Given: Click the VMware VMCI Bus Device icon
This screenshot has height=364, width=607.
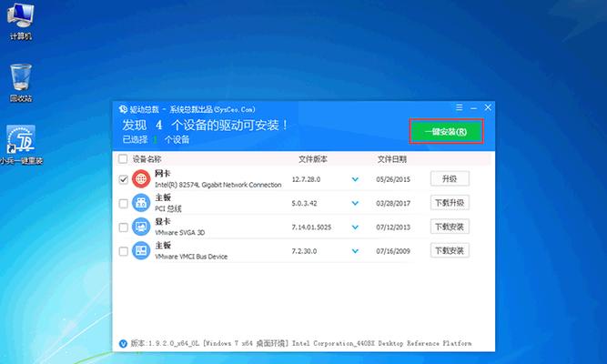Looking at the screenshot, I should click(141, 251).
